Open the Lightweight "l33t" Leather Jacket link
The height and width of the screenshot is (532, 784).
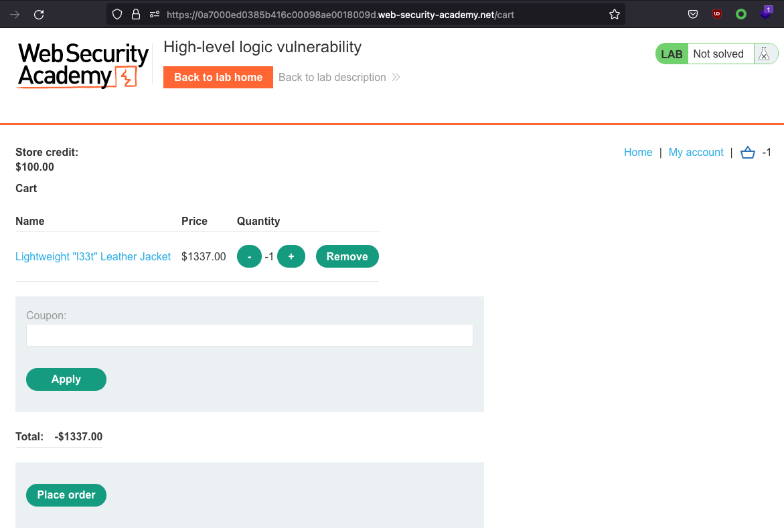(93, 256)
